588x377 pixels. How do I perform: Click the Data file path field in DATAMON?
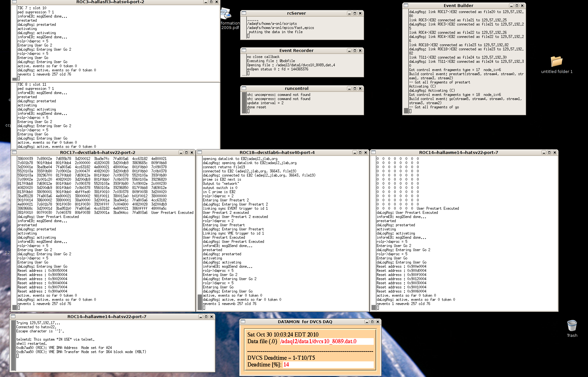pyautogui.click(x=327, y=341)
